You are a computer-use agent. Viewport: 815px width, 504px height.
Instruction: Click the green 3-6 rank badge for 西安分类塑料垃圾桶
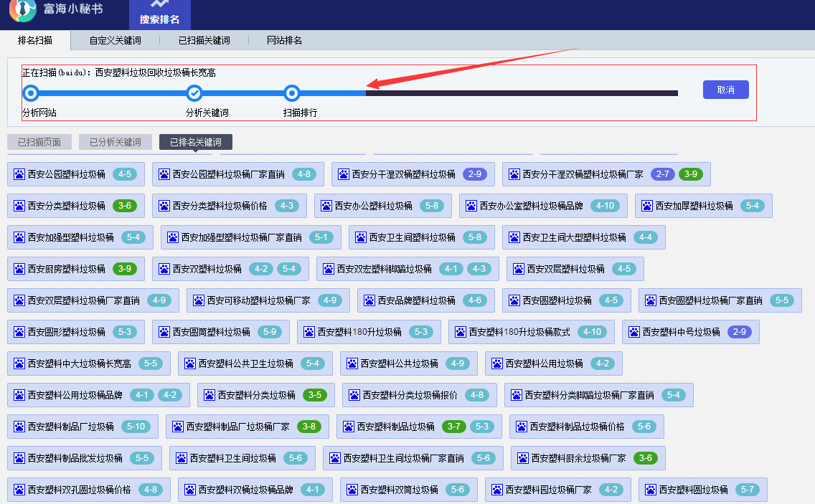click(x=124, y=206)
